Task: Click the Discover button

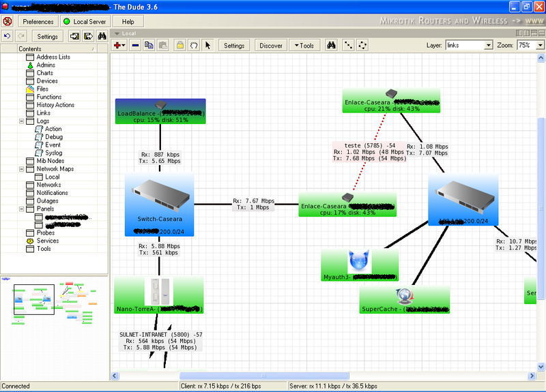Action: point(271,46)
